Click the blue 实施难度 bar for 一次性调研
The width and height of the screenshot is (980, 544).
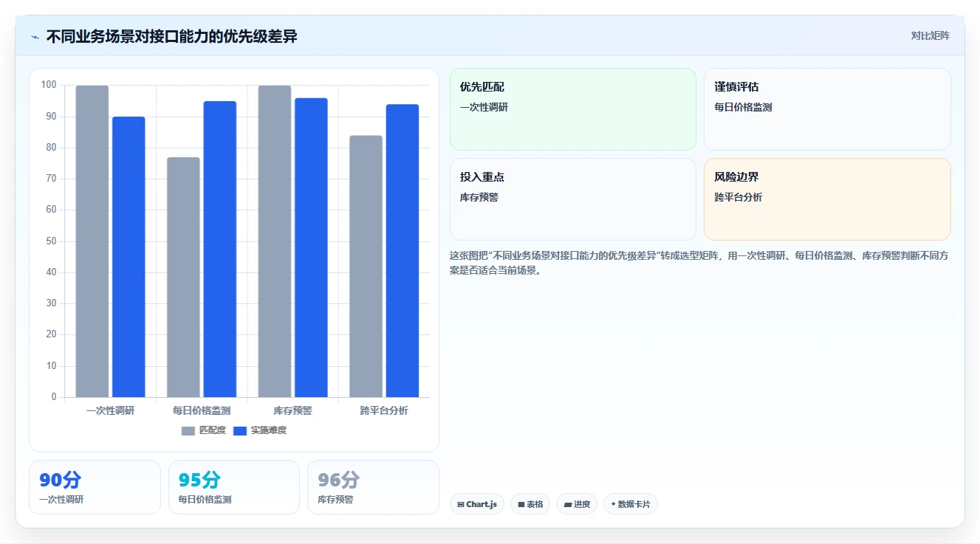[129, 257]
